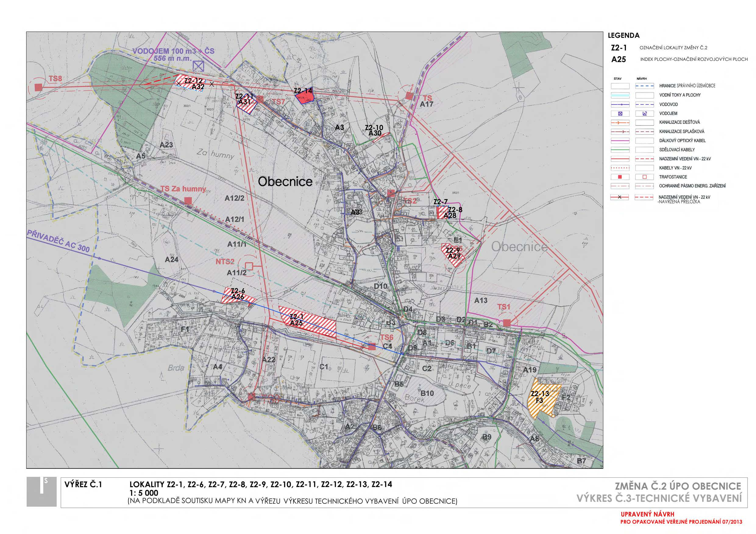This screenshot has height=534, width=756.
Task: Click the 1: 5 000 scale text
Action: coord(144,493)
